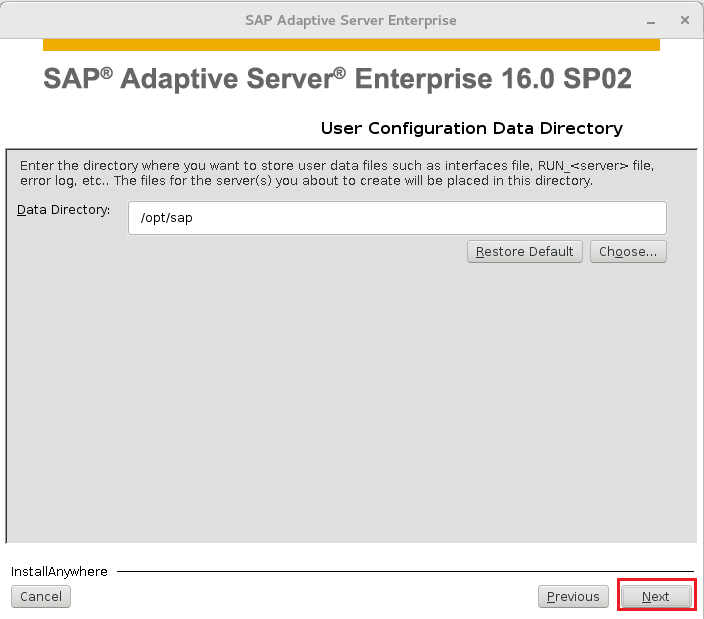
Task: Close the SAP installer window
Action: click(685, 20)
